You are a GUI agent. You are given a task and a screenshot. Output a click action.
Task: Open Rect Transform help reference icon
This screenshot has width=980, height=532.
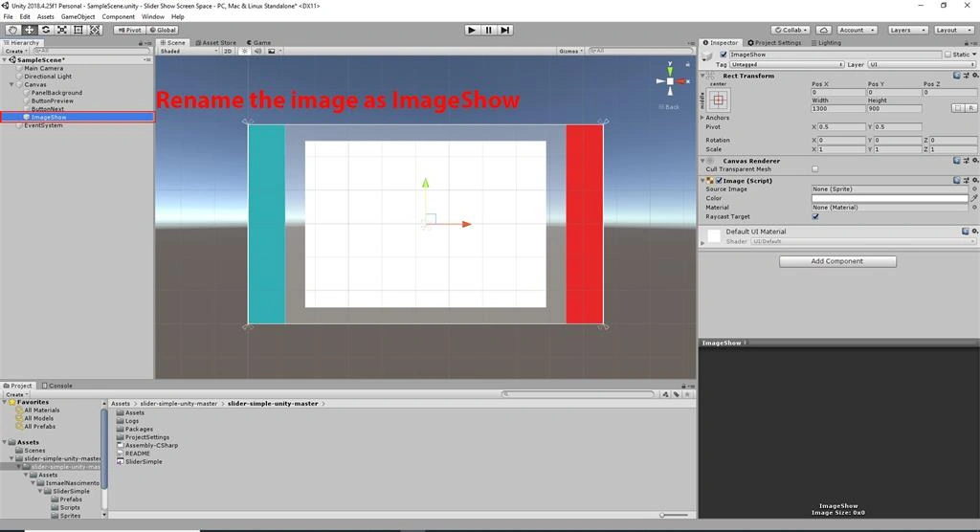956,76
